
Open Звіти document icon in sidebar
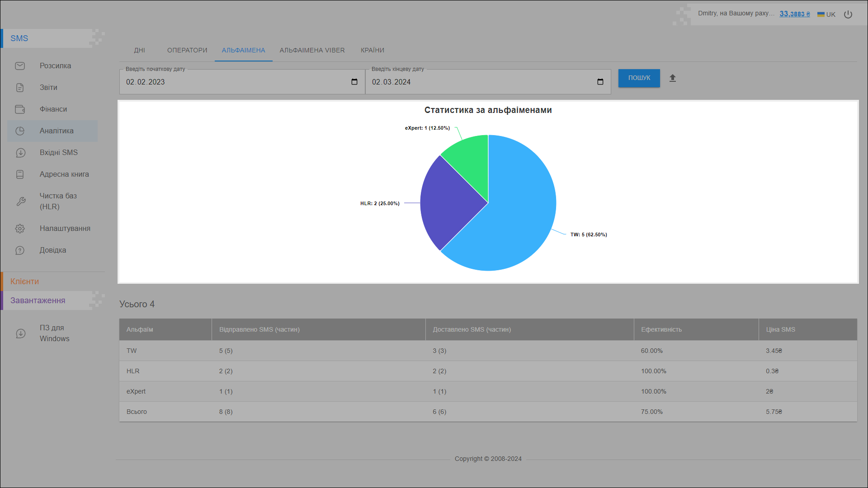point(20,88)
